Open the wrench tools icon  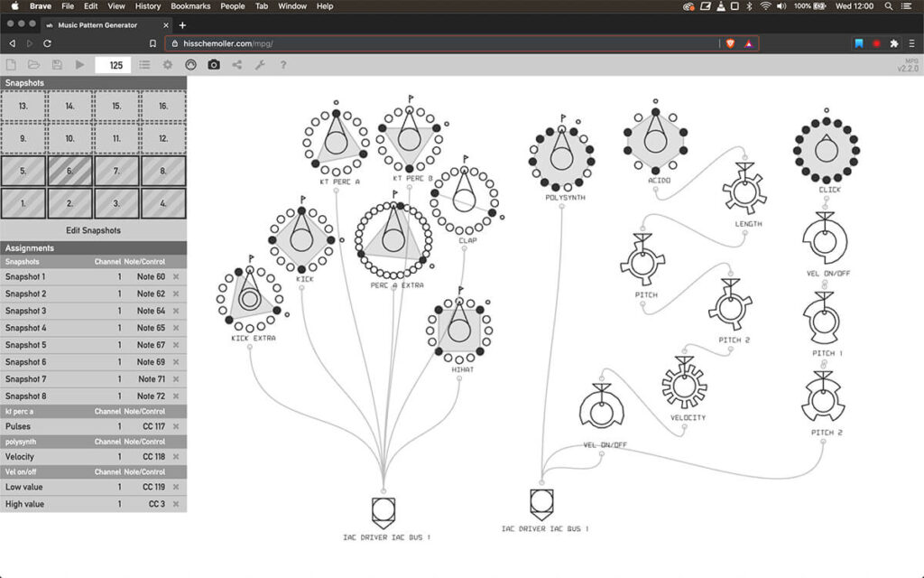(260, 65)
